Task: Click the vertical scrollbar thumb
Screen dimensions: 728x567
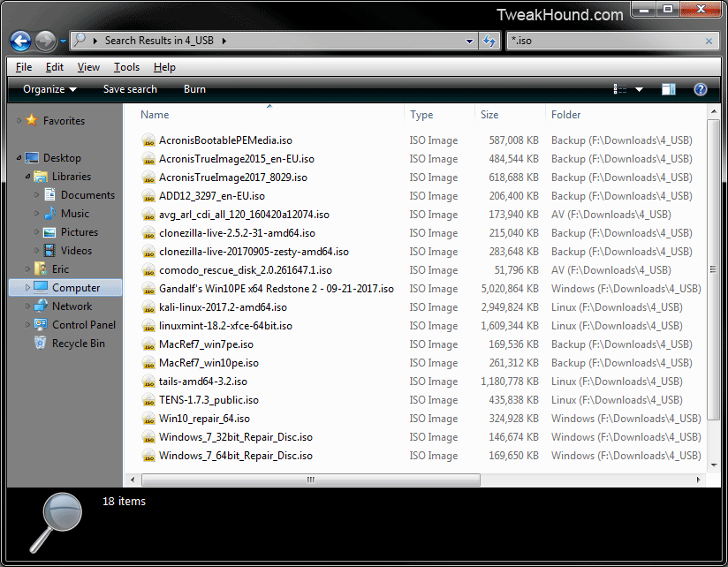Action: [713, 269]
